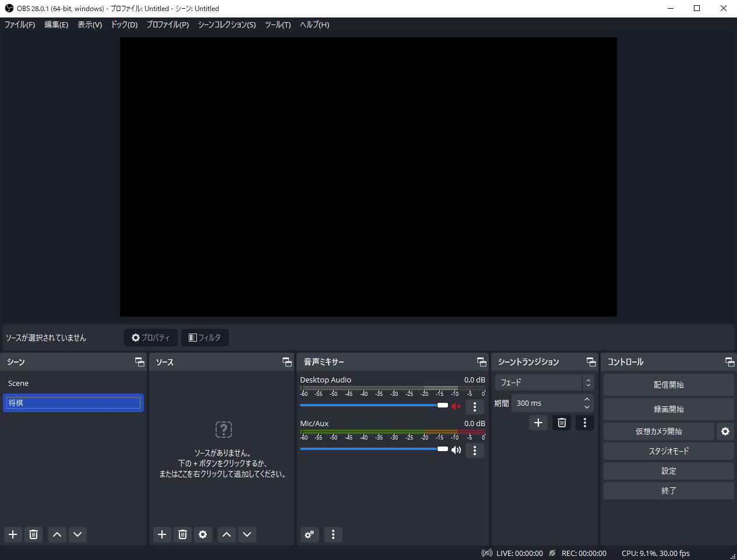Undock the コントロール panel
The height and width of the screenshot is (560, 737).
point(730,362)
